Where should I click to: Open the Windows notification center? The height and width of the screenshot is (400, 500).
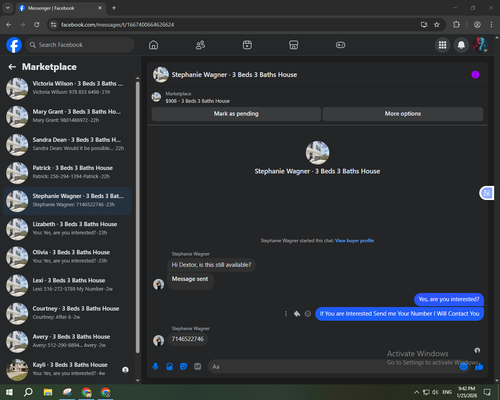point(487,392)
